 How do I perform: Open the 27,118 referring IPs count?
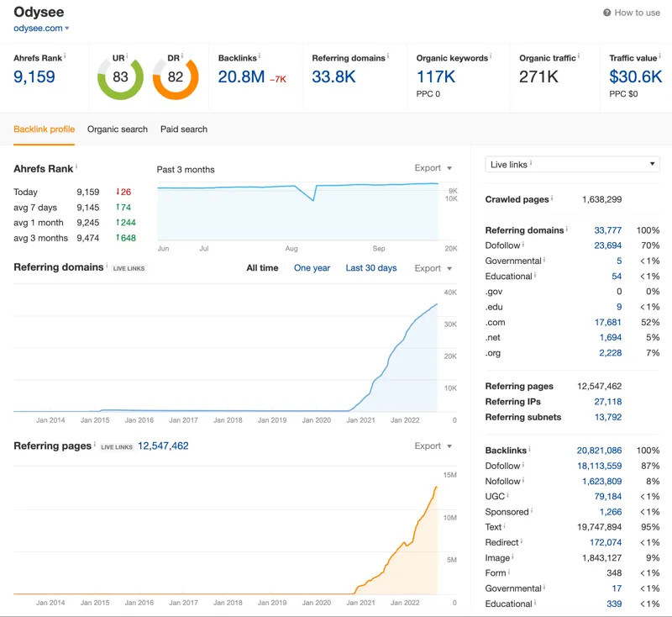tap(607, 402)
